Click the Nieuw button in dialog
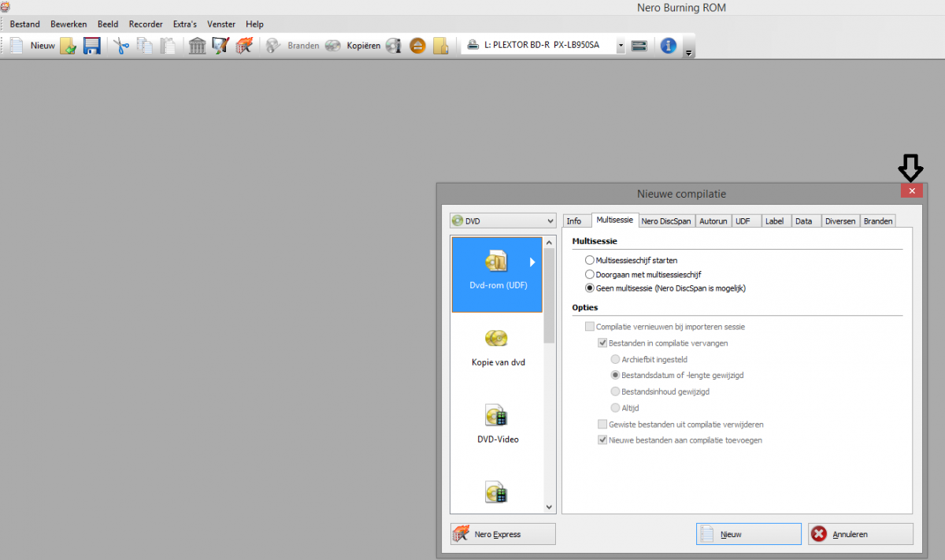The image size is (945, 560). 749,534
